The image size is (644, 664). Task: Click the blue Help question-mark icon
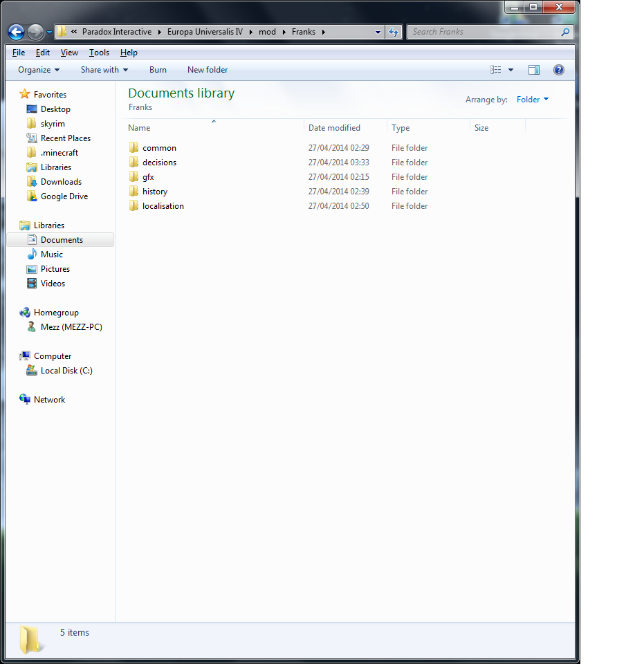(x=558, y=70)
